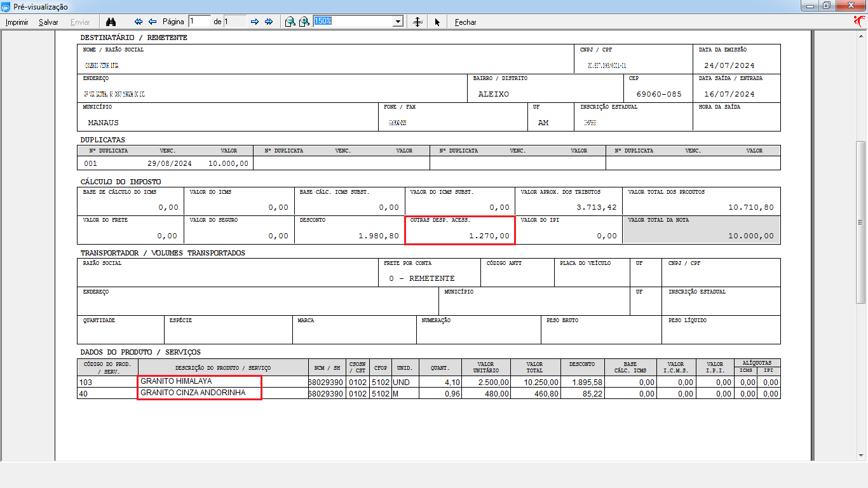The image size is (868, 488).
Task: Click the current page number field
Action: pos(200,21)
